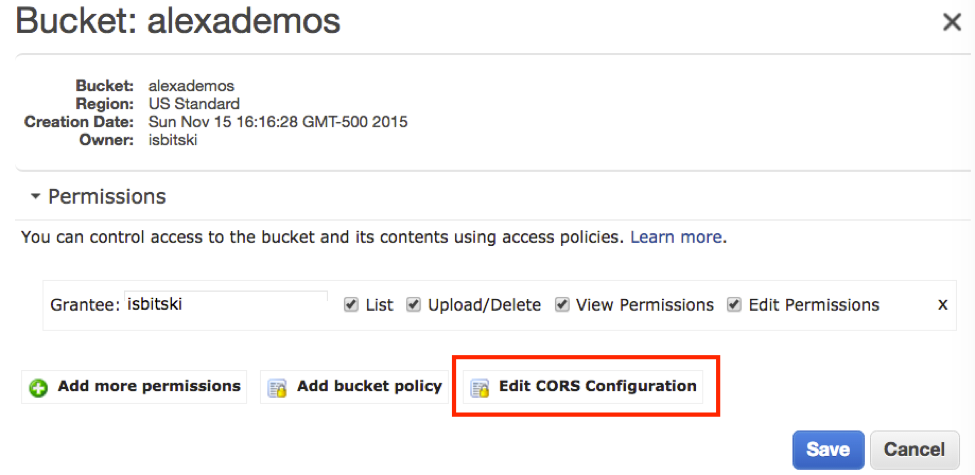Toggle the List permission checkbox
The height and width of the screenshot is (475, 975).
[x=351, y=305]
